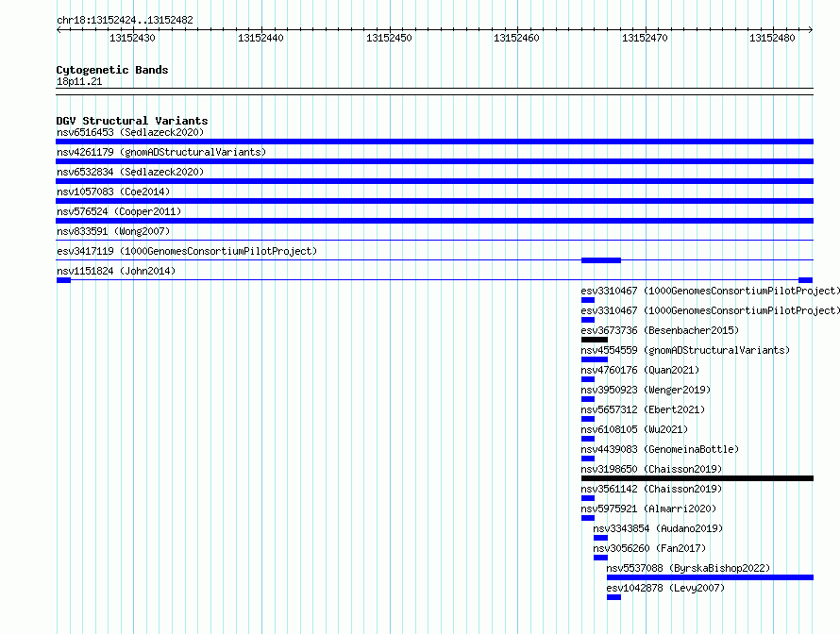Click the blue bar under nsv4261179
The image size is (840, 634).
pos(434,161)
